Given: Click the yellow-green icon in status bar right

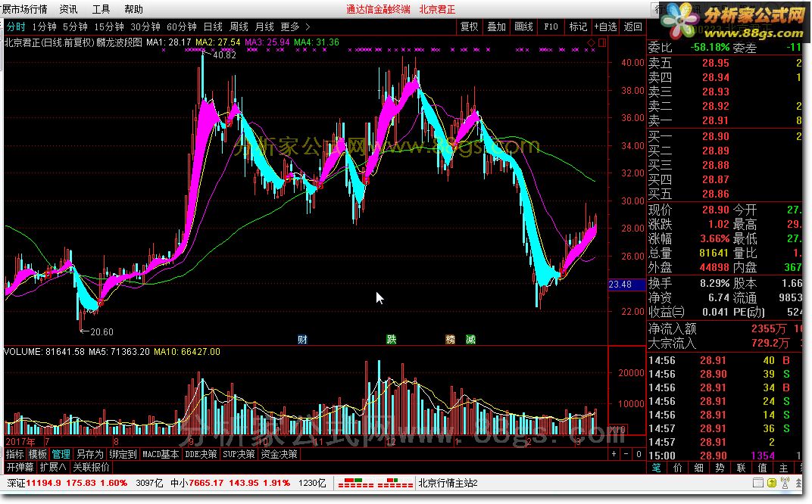Looking at the screenshot, I should [x=772, y=483].
